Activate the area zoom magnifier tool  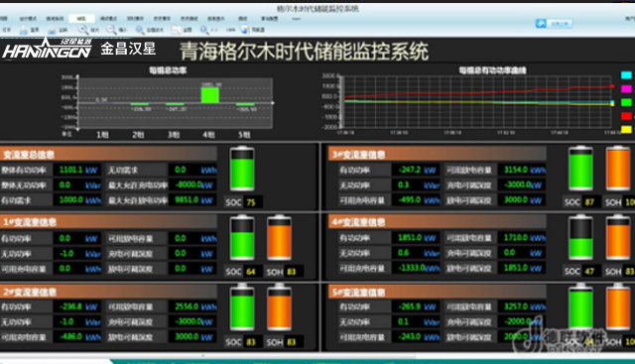(140, 30)
